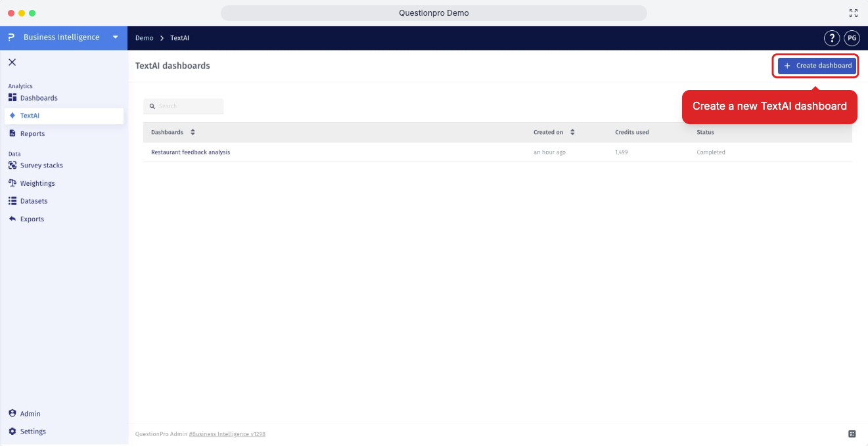Screen dimensions: 868x446
Task: Click the Datasets list icon
Action: (12, 201)
